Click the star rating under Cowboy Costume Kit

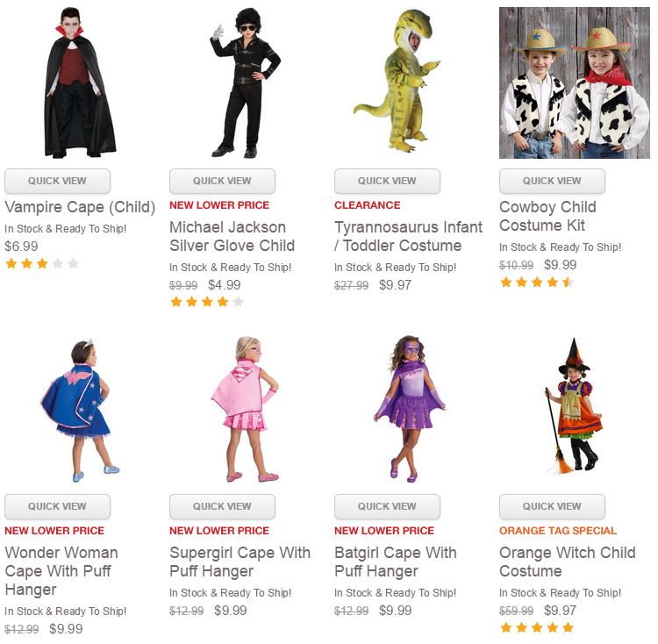pyautogui.click(x=536, y=283)
